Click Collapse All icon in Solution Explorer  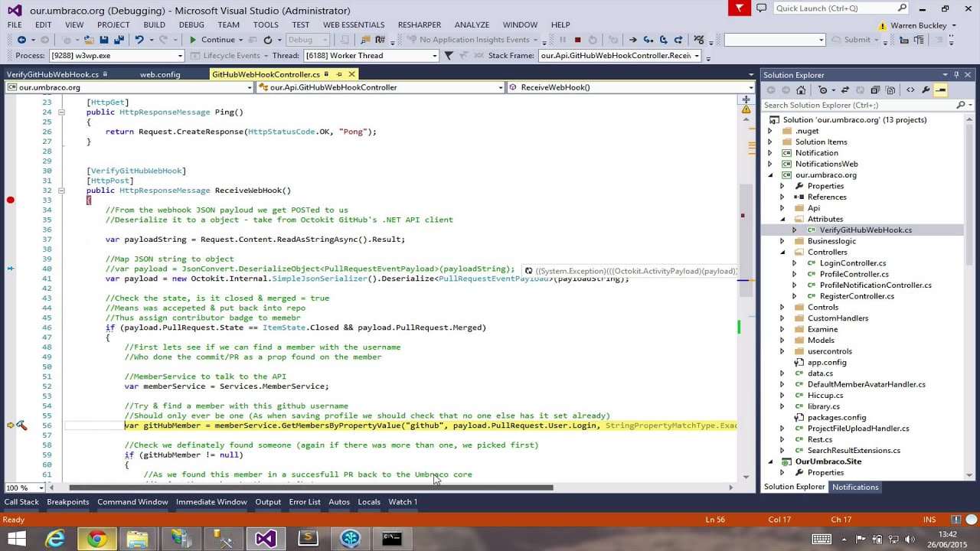click(x=875, y=90)
